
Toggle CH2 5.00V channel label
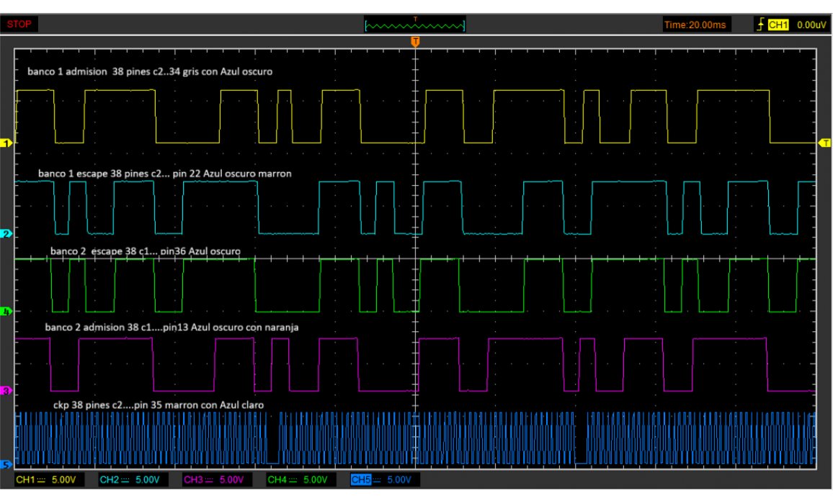[134, 480]
